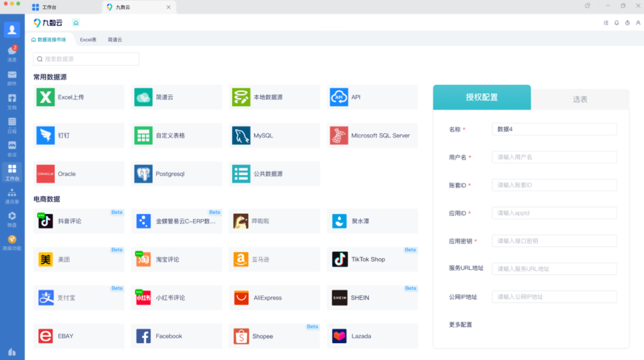Open 高级功能 in the left sidebar

[12, 243]
